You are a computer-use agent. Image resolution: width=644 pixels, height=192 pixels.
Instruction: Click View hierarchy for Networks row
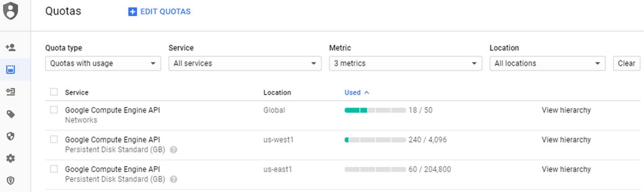pyautogui.click(x=566, y=110)
